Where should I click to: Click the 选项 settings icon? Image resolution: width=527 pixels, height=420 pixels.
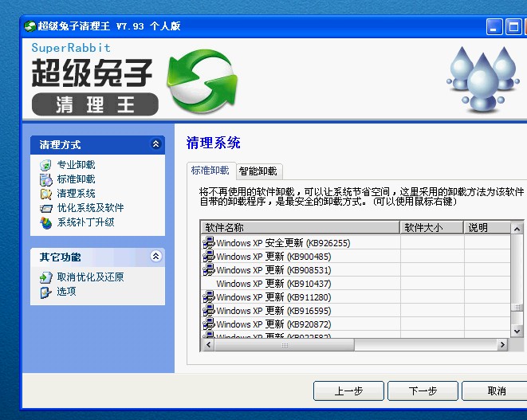[x=45, y=292]
